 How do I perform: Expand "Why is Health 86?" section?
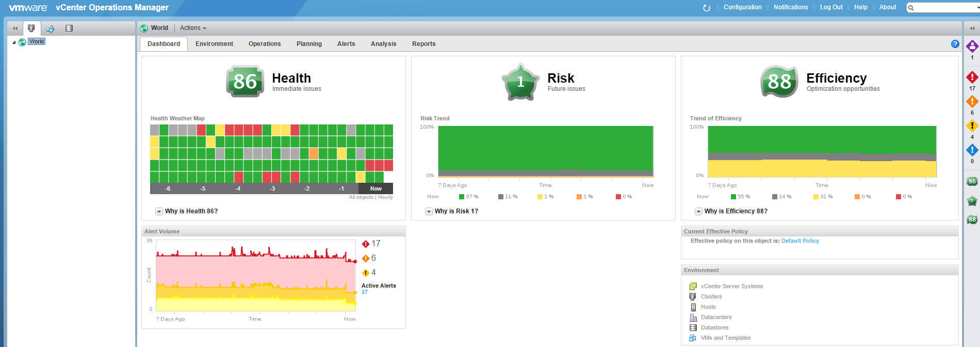click(x=159, y=211)
